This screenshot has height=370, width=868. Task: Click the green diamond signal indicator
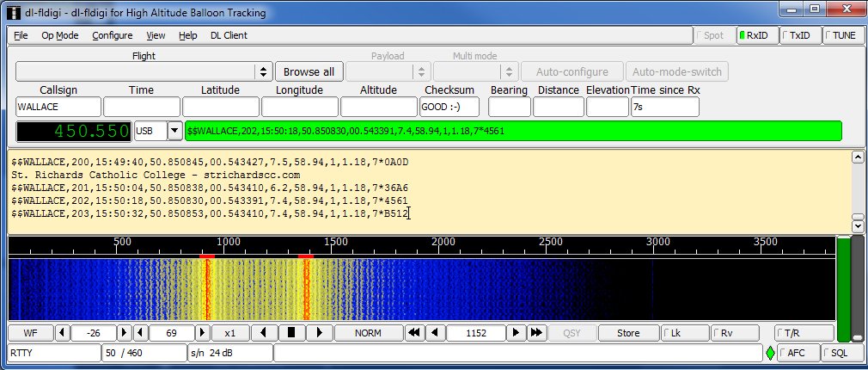[770, 353]
